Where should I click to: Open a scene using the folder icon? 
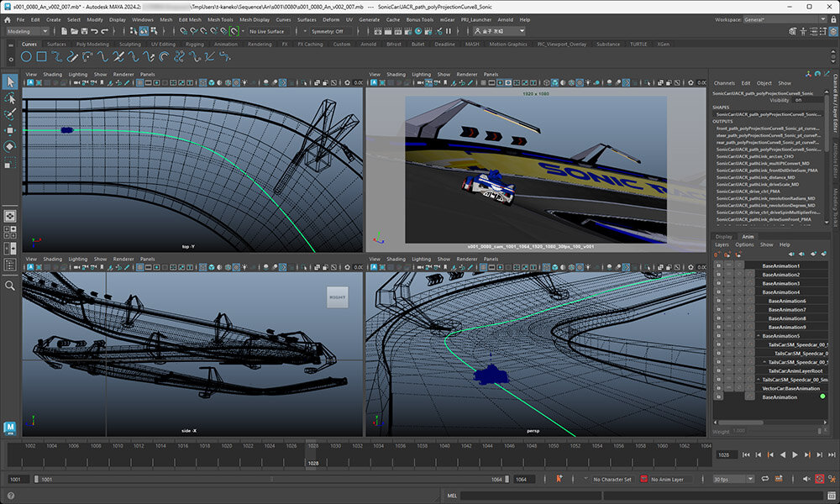(74, 31)
